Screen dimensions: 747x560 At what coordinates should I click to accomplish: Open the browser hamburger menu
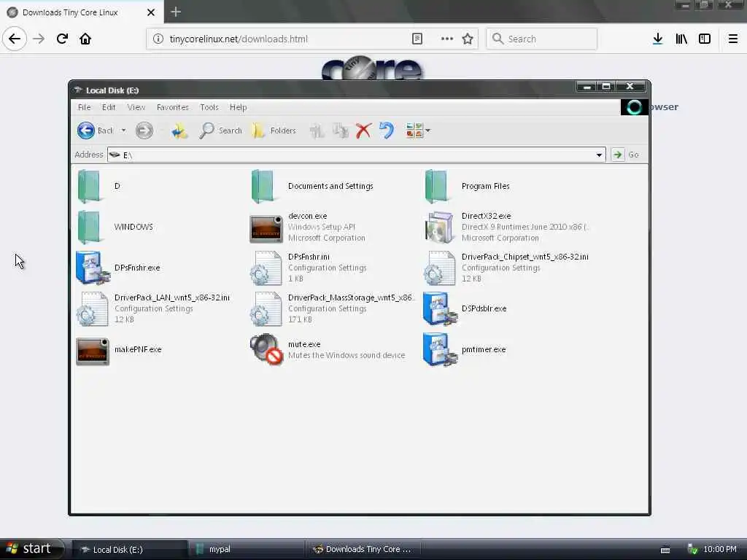tap(733, 39)
